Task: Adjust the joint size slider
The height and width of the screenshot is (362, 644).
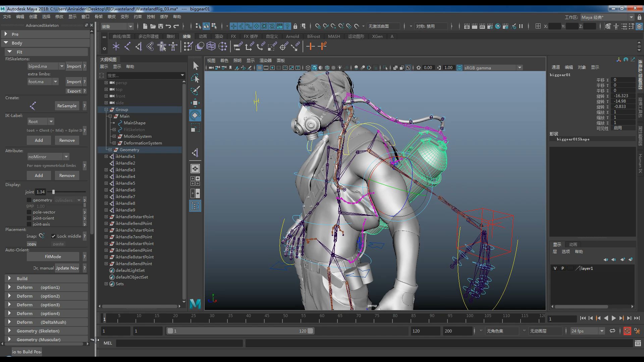Action: coord(53,192)
